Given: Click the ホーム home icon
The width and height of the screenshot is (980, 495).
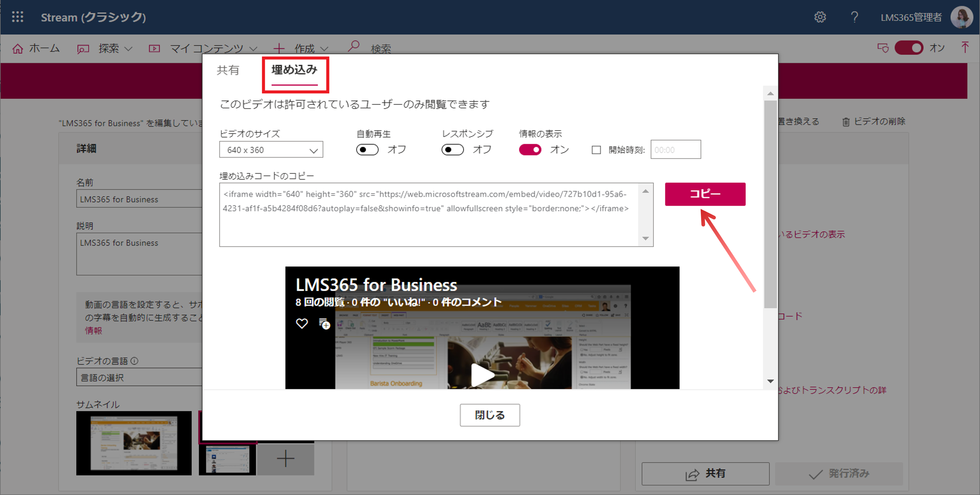Looking at the screenshot, I should click(x=18, y=49).
